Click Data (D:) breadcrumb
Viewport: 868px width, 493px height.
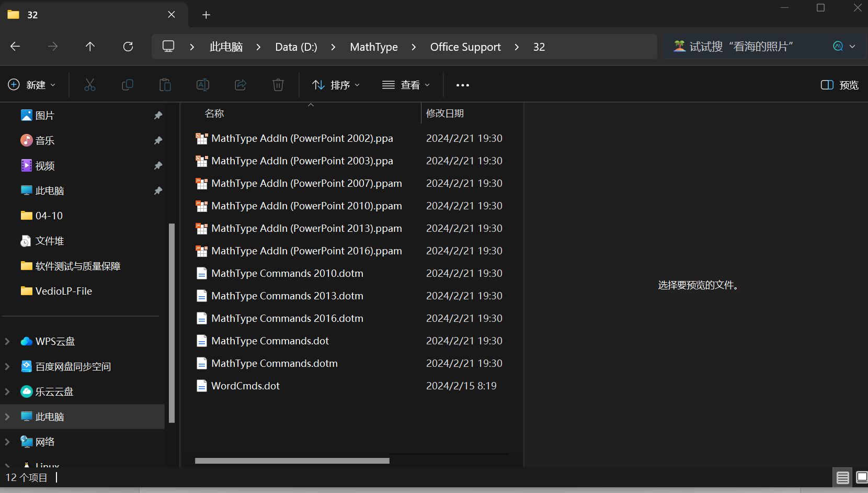coord(296,47)
